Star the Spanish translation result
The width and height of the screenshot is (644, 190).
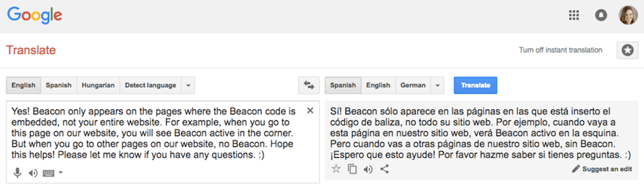(x=336, y=169)
